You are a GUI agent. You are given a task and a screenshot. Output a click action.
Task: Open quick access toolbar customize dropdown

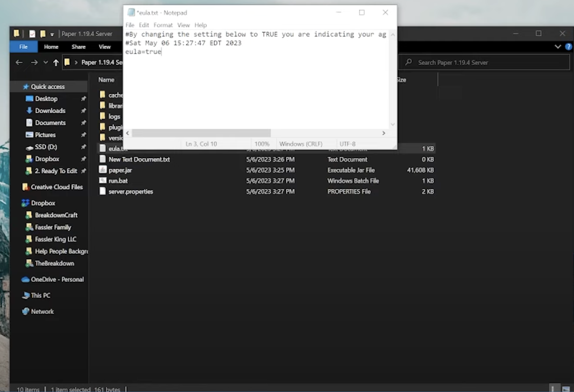click(52, 34)
